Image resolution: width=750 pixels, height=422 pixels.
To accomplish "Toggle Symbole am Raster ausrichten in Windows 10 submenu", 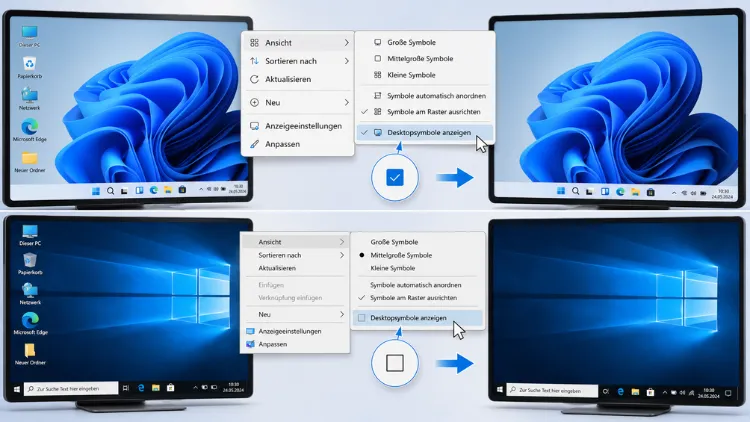I will coord(418,298).
